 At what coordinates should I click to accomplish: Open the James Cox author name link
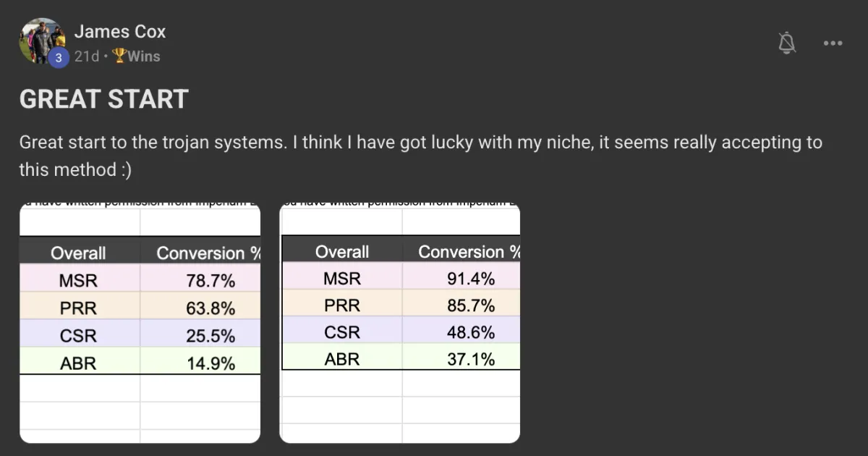[x=120, y=32]
